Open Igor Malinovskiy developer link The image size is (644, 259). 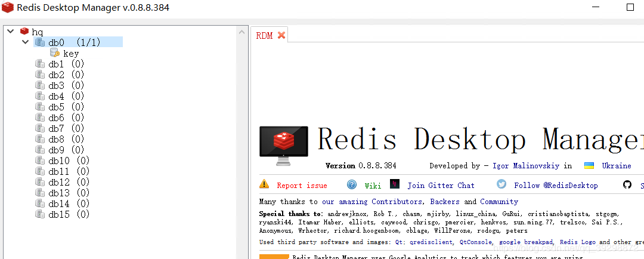click(x=526, y=166)
